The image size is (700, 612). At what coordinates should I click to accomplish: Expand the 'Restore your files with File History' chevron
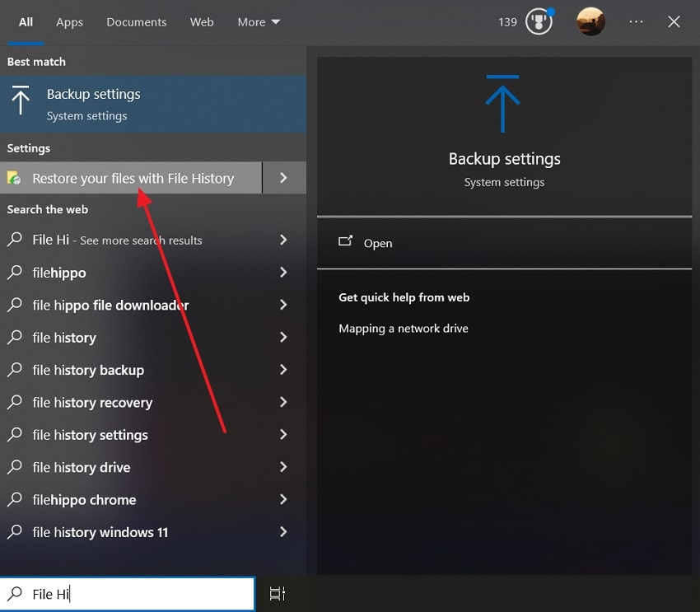coord(283,177)
